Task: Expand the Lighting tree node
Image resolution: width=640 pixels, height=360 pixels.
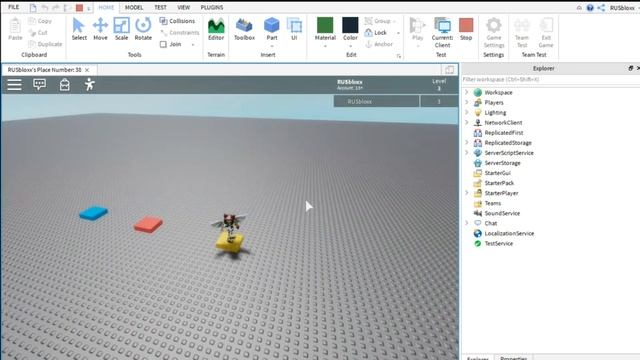Action: [467, 112]
